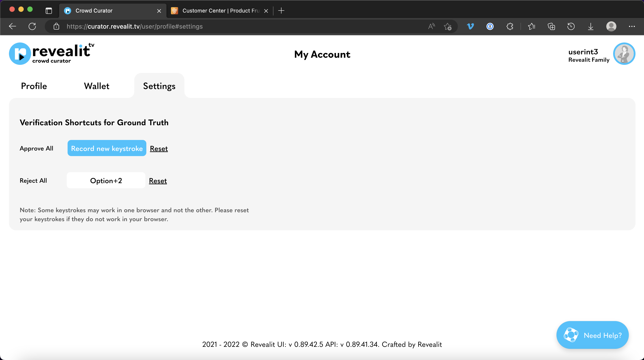Click the browser Reload button
Image resolution: width=644 pixels, height=360 pixels.
tap(32, 26)
